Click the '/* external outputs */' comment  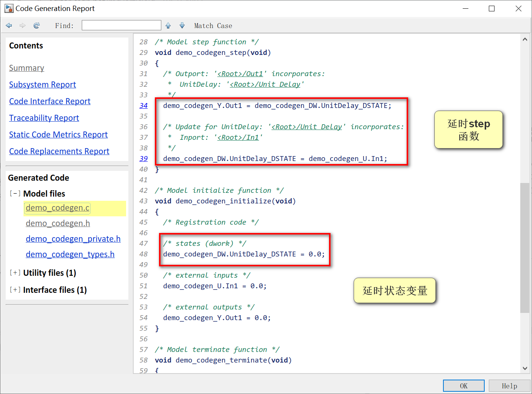tap(209, 307)
